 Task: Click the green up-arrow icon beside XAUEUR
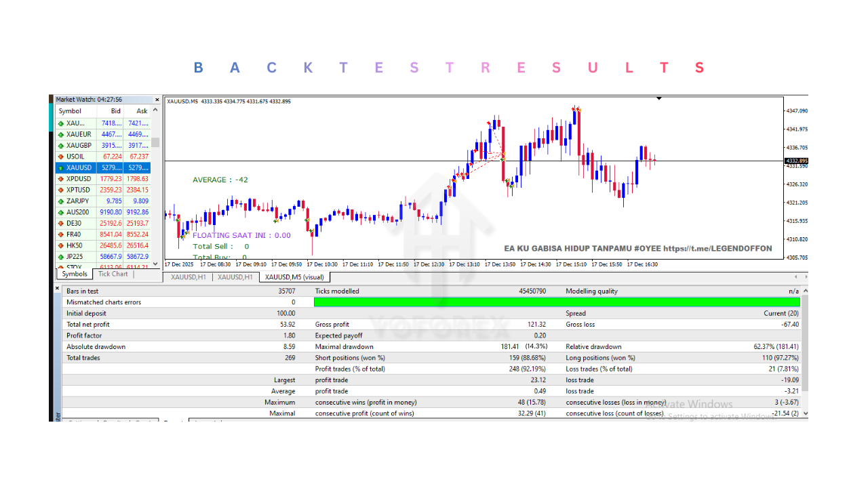pos(61,134)
